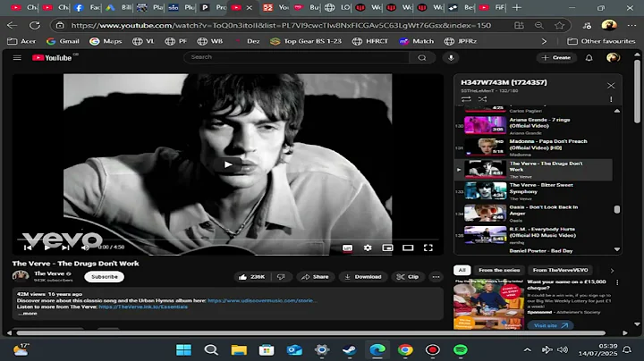Screen dimensions: 644x361
Task: Open Spotify from the taskbar
Action: pos(461,350)
